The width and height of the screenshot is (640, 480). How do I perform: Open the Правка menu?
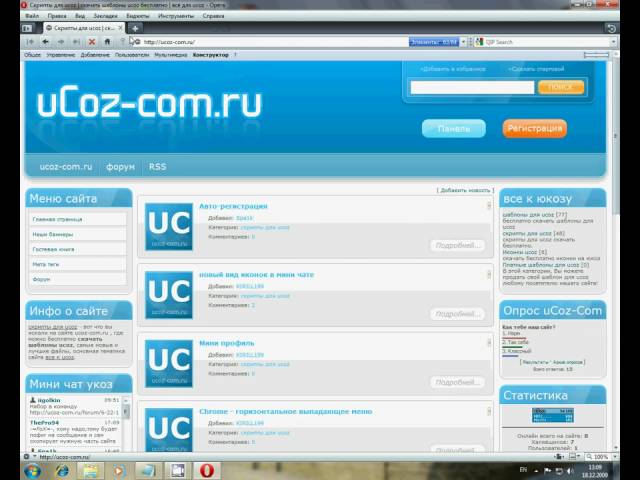click(x=57, y=16)
